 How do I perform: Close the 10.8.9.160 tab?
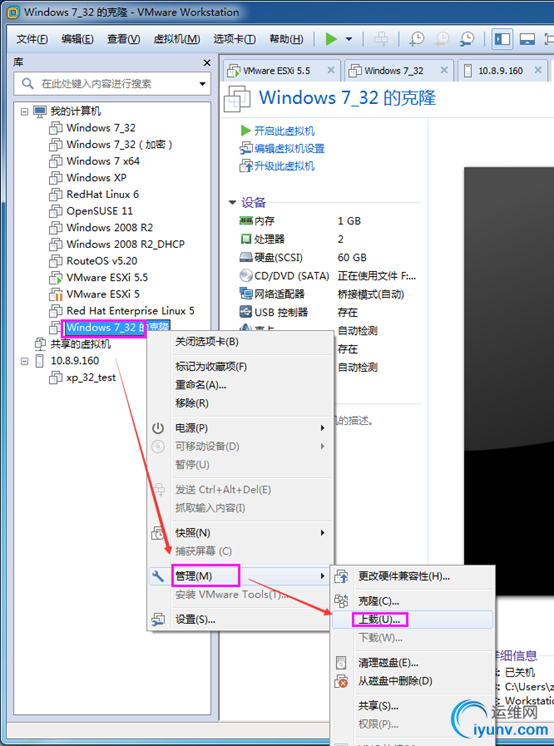coord(538,70)
